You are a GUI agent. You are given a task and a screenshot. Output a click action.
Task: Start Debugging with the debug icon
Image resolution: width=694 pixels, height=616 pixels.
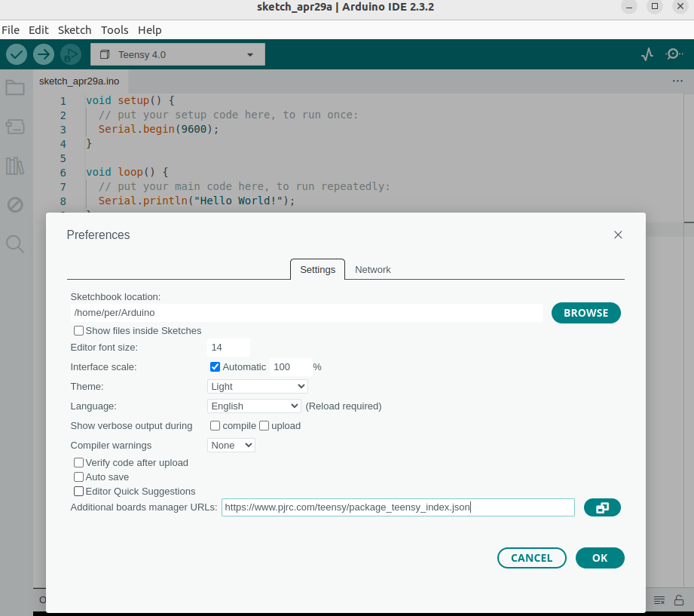[70, 54]
